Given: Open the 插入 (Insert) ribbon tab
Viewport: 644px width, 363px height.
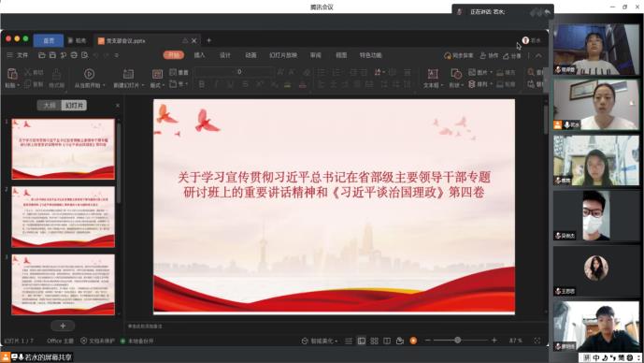Looking at the screenshot, I should pos(199,55).
